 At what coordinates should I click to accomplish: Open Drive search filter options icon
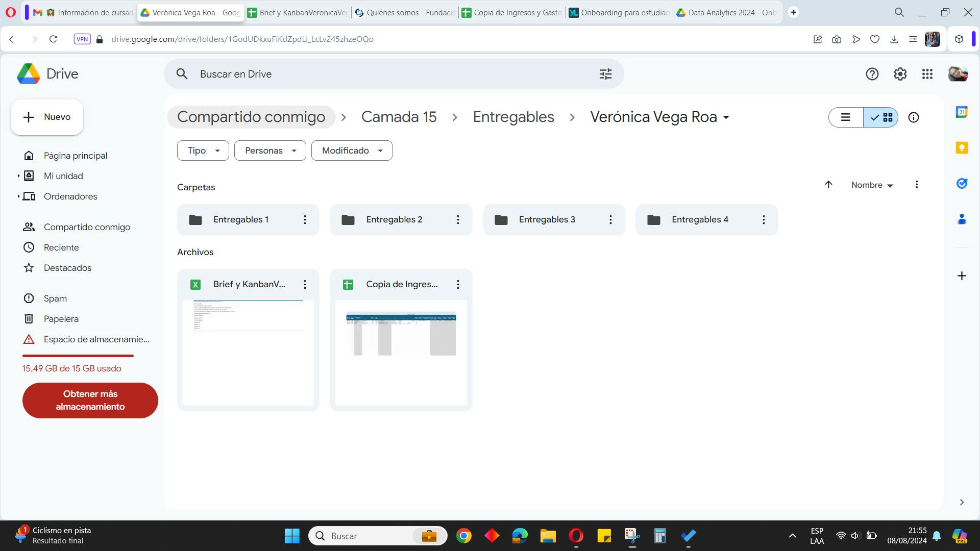(x=605, y=74)
